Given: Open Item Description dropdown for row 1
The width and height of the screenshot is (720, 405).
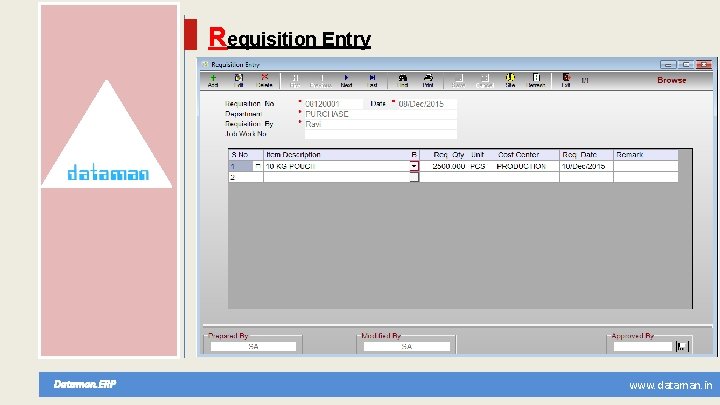Looking at the screenshot, I should 414,166.
